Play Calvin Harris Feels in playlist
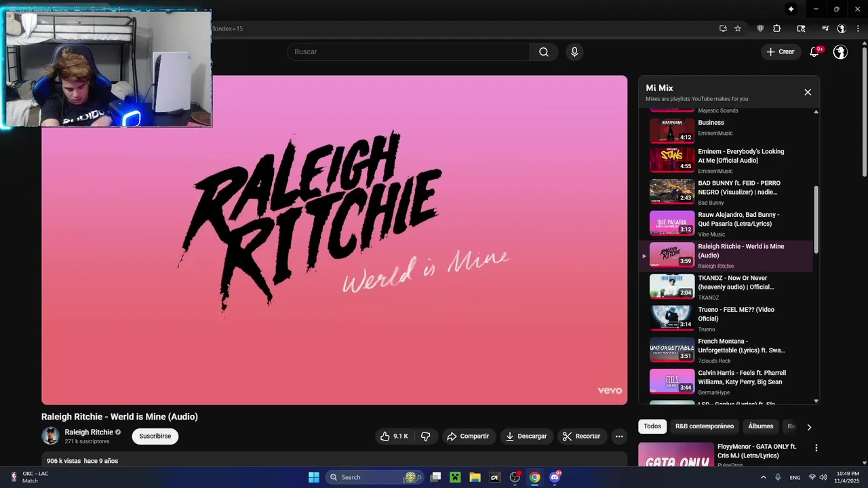This screenshot has height=488, width=868. coord(727,382)
